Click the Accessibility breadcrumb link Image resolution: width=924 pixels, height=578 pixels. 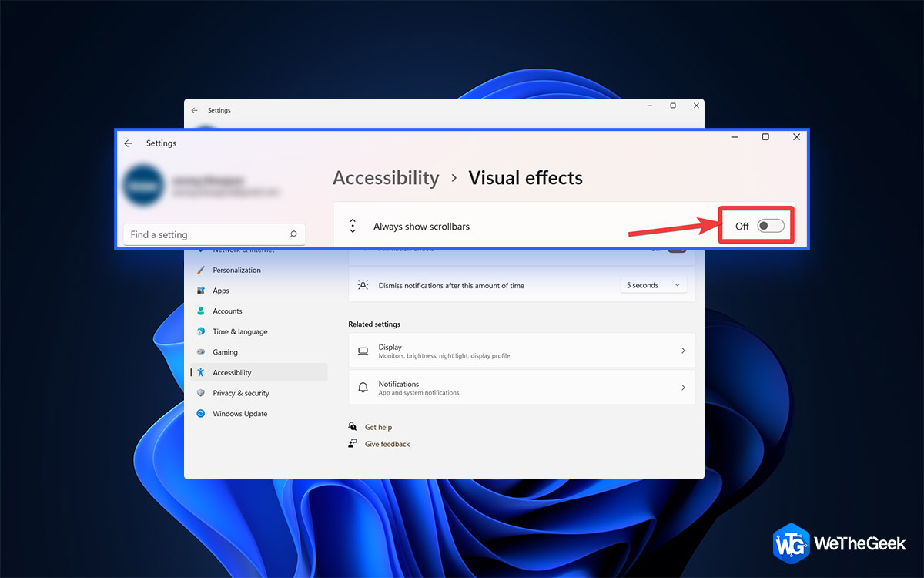point(386,178)
